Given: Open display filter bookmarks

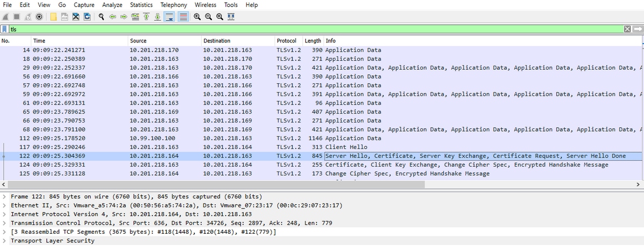Looking at the screenshot, I should point(5,29).
